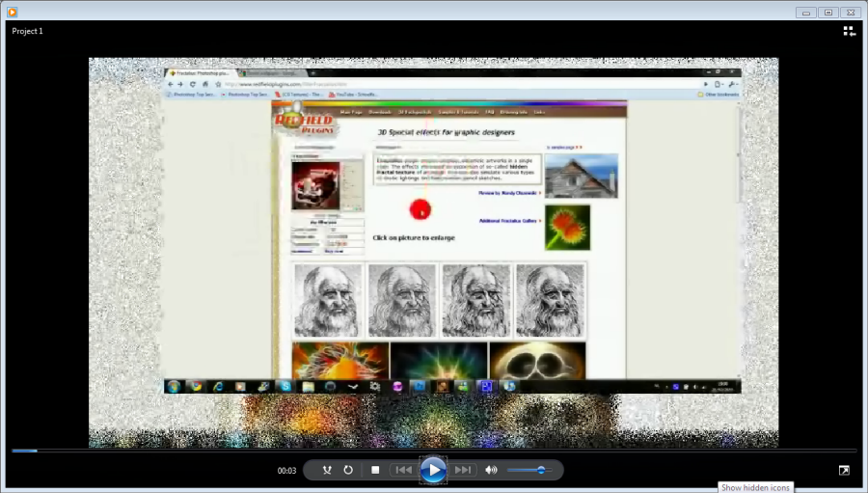The image size is (868, 493).
Task: Click the Windows Media Player title icon
Action: click(12, 12)
